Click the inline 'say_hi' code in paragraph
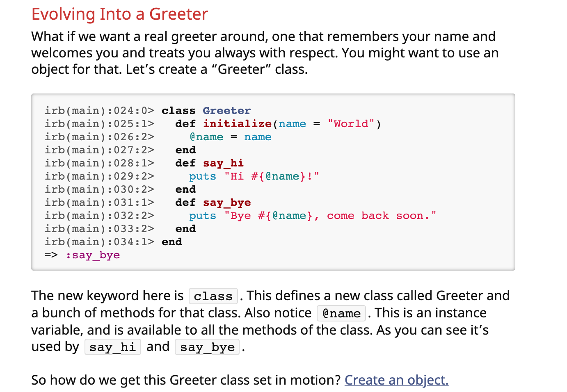 pos(113,347)
